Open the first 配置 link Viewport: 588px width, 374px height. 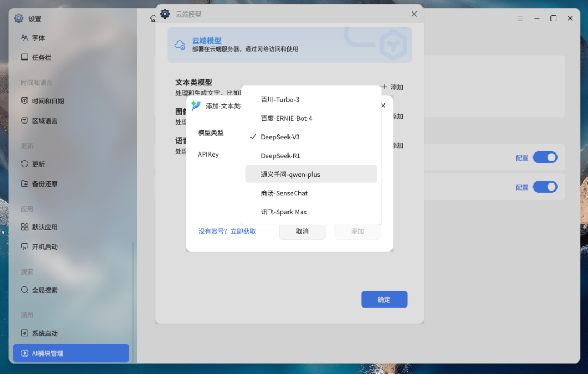coord(522,157)
